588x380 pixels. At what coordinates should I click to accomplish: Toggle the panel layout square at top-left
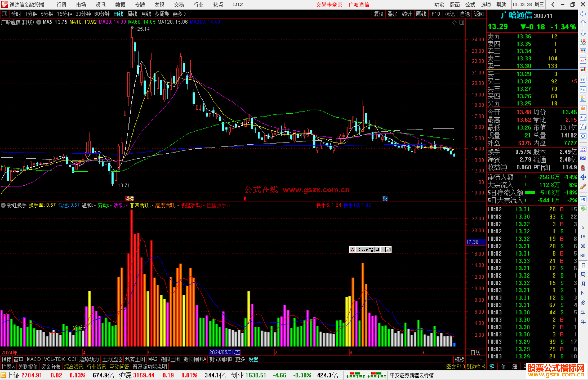(4, 14)
